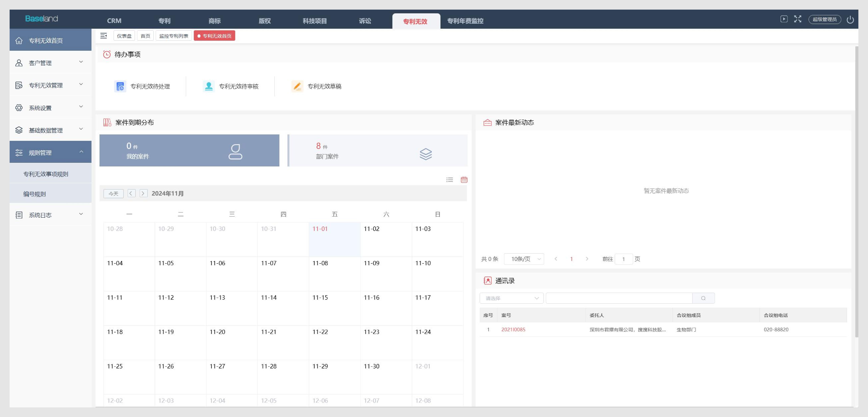Click page 1 in pagination

coord(571,259)
